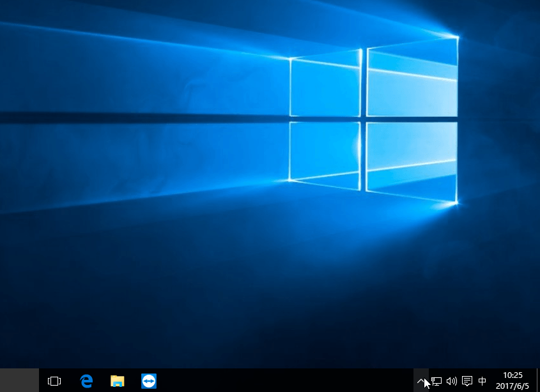Toggle the 中 input method indicator
540x392 pixels.
click(x=482, y=381)
